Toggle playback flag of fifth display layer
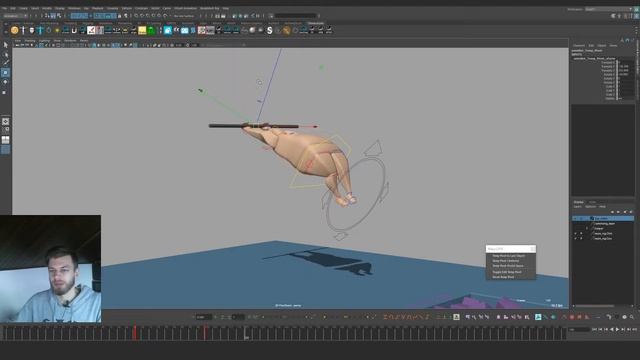The width and height of the screenshot is (640, 360). (x=581, y=238)
